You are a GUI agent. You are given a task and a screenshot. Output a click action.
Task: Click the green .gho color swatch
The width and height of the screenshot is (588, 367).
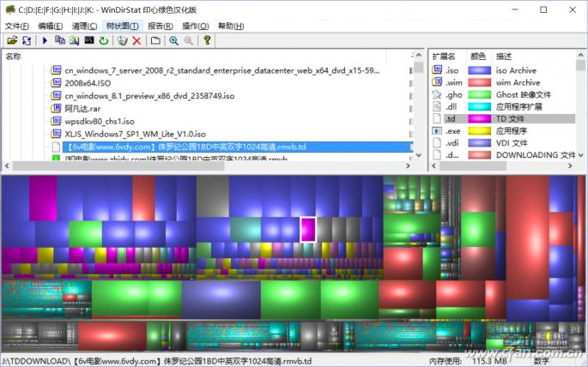click(480, 94)
